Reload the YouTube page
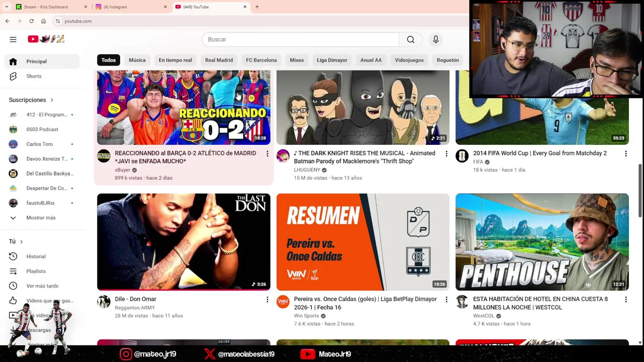The image size is (644, 362). pos(31,21)
